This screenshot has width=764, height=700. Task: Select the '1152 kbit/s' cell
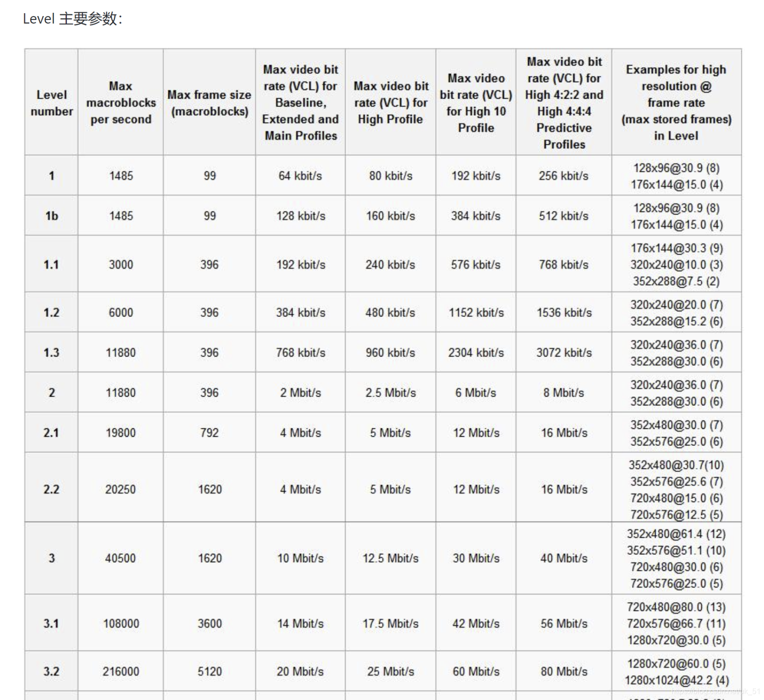point(476,313)
